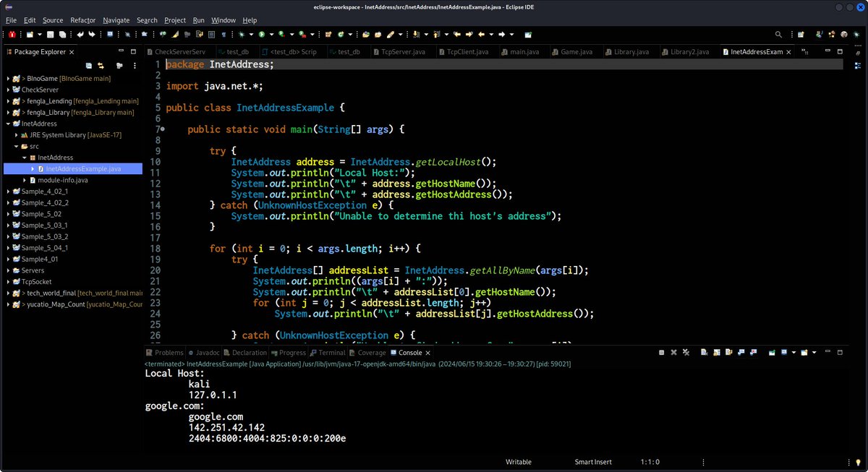
Task: Click the Search magnifier icon at top right
Action: click(x=778, y=34)
